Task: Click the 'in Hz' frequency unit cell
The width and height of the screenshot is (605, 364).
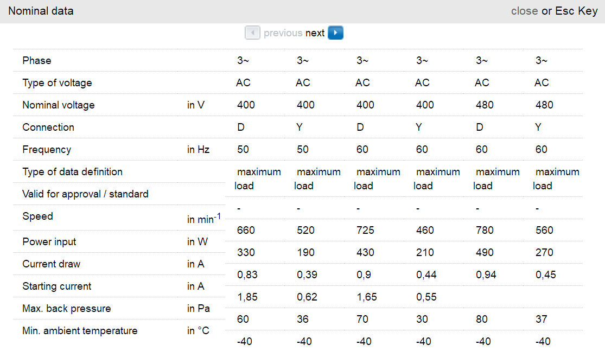Action: [x=198, y=150]
